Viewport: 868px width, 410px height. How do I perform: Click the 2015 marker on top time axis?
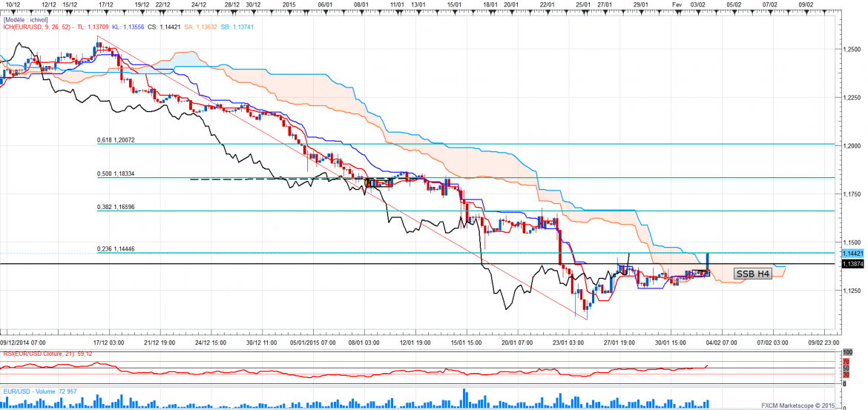pyautogui.click(x=290, y=4)
